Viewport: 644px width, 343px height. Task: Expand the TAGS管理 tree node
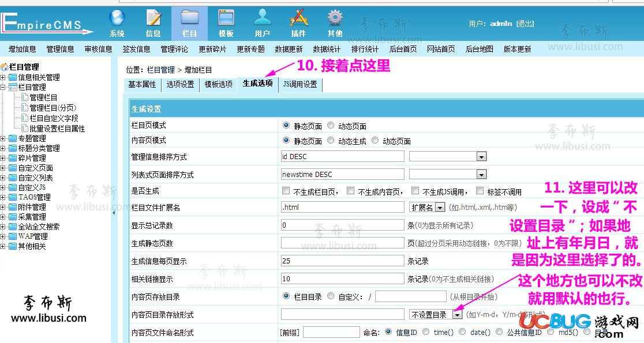(3, 197)
